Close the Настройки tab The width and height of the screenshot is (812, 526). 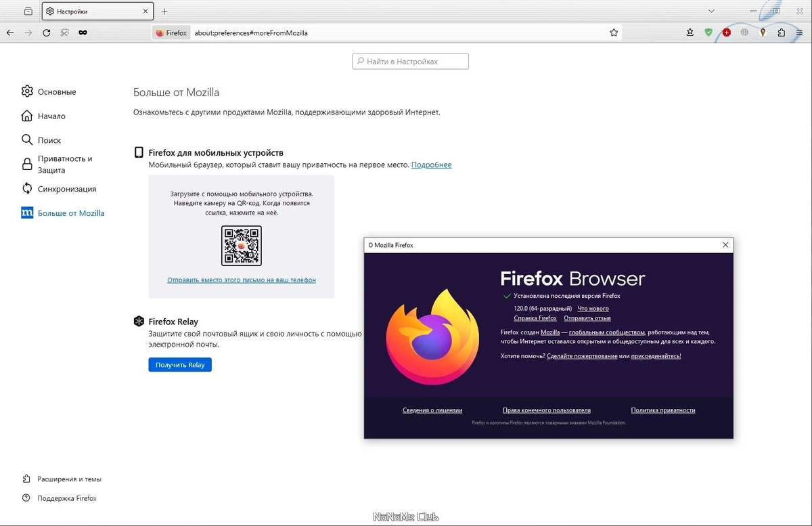coord(145,12)
